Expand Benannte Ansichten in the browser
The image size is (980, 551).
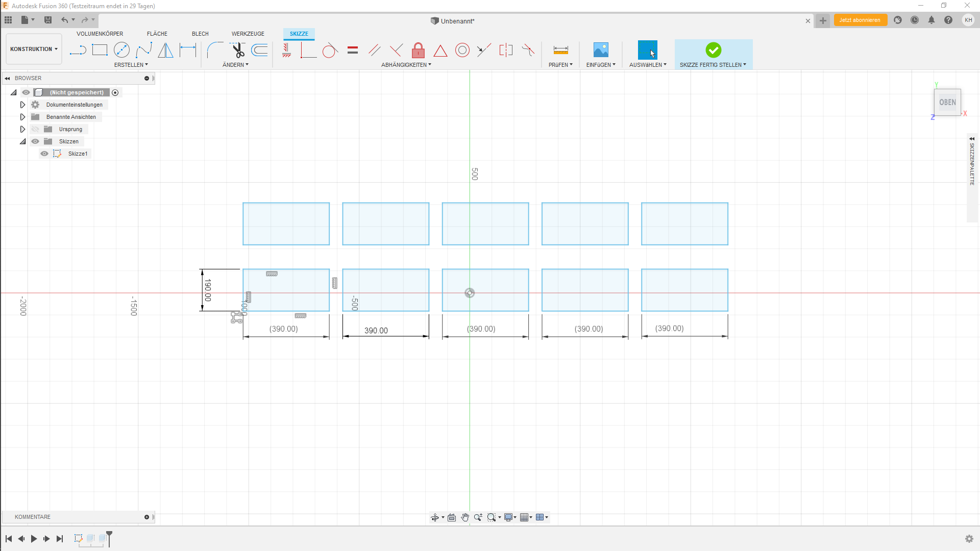(x=22, y=116)
